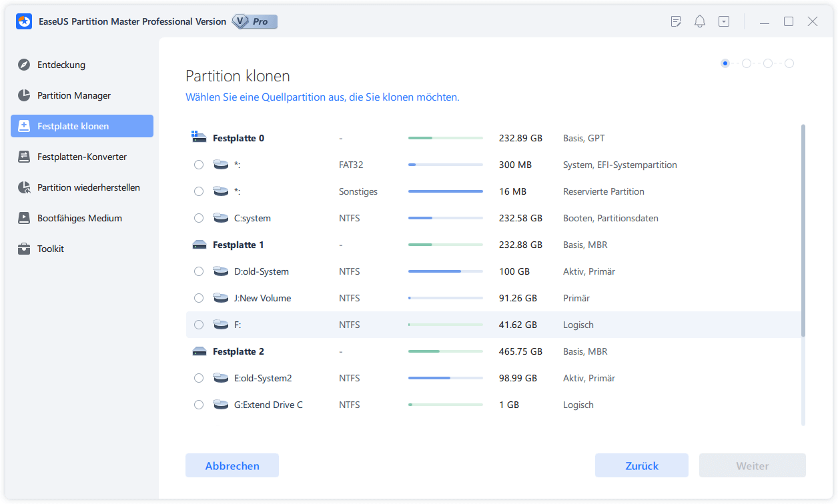Viewport: 838px width, 504px height.
Task: Click the drive icon of G:Extend Drive C
Action: 220,405
